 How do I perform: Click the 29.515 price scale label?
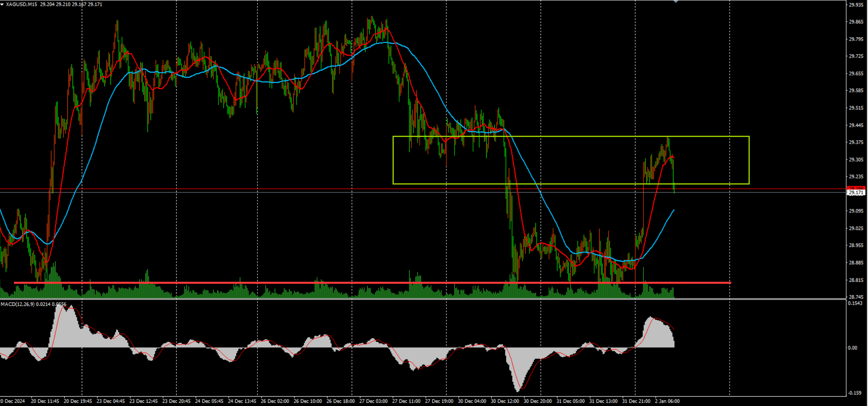coord(856,108)
